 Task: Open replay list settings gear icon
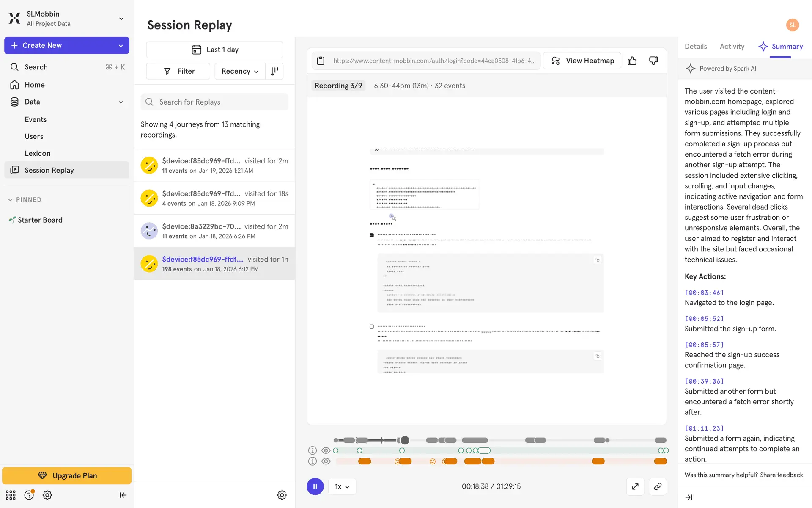click(282, 495)
